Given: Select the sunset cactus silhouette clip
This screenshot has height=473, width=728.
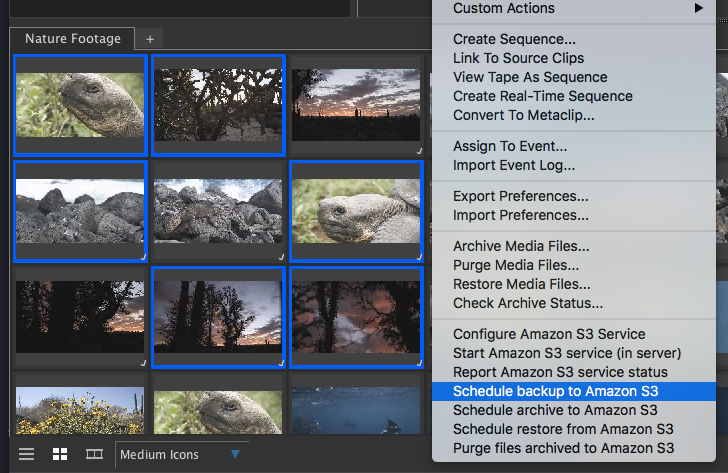Looking at the screenshot, I should 356,105.
